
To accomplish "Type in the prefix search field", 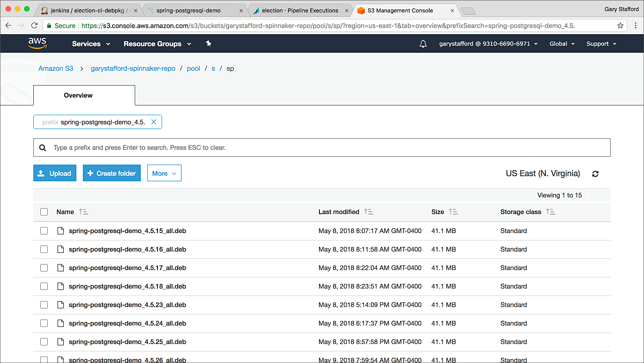I will point(324,148).
